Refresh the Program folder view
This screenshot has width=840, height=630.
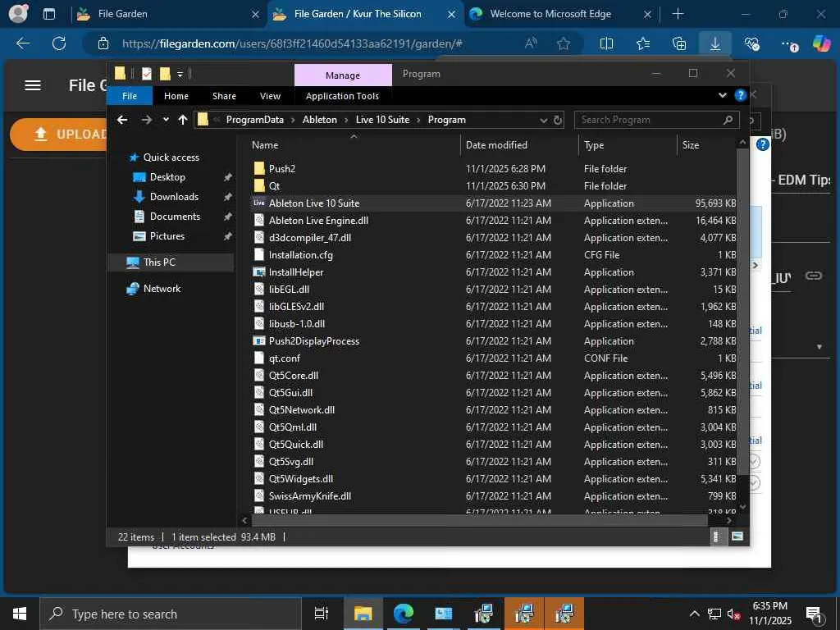tap(558, 120)
